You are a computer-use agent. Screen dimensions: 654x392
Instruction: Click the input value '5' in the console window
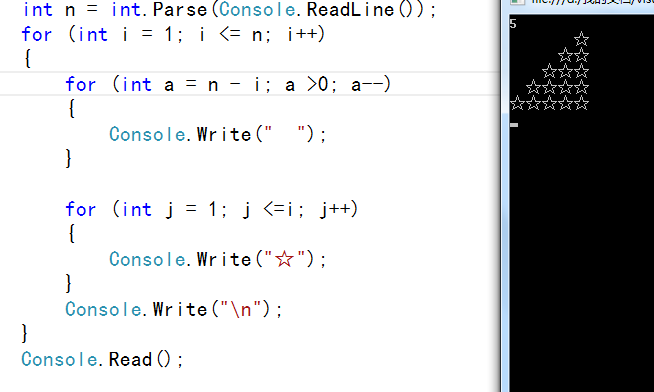point(513,24)
